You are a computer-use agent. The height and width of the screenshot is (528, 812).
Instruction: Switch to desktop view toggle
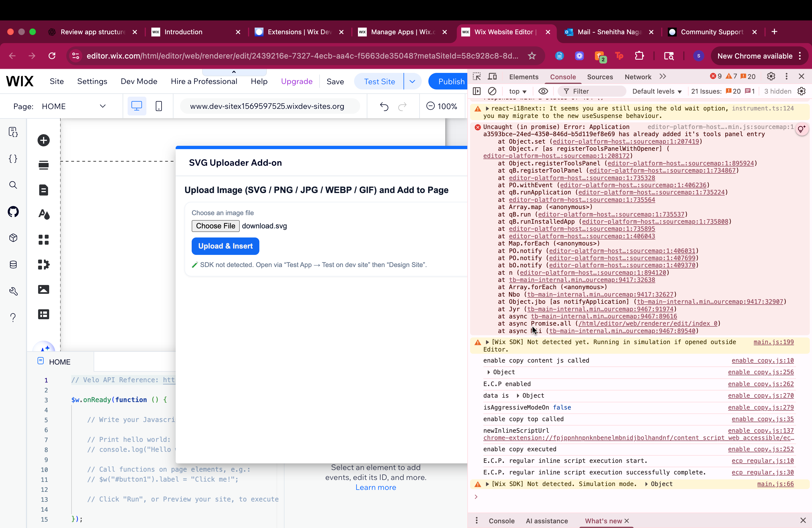136,106
